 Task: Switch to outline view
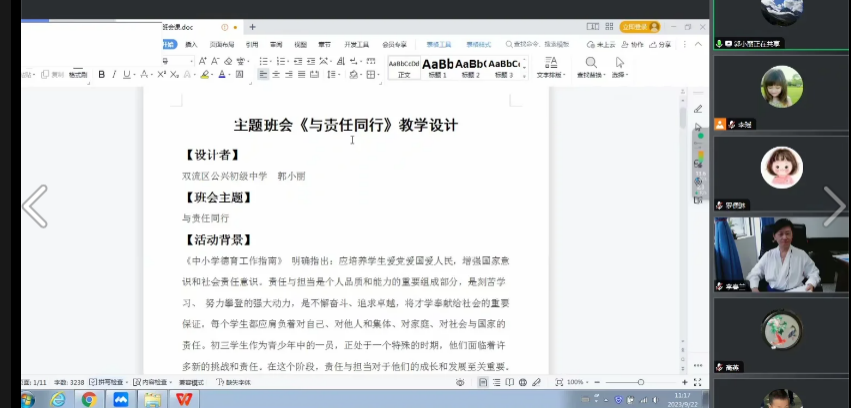(x=497, y=382)
